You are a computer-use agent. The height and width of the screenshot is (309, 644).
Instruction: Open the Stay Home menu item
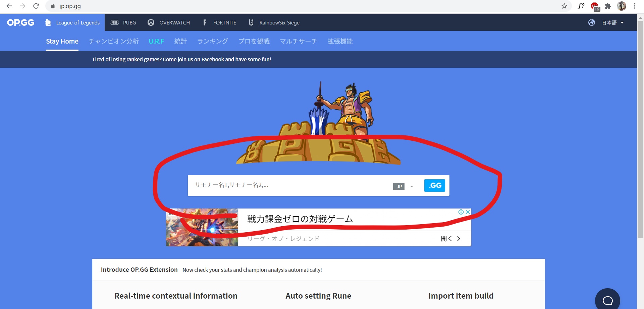(62, 41)
